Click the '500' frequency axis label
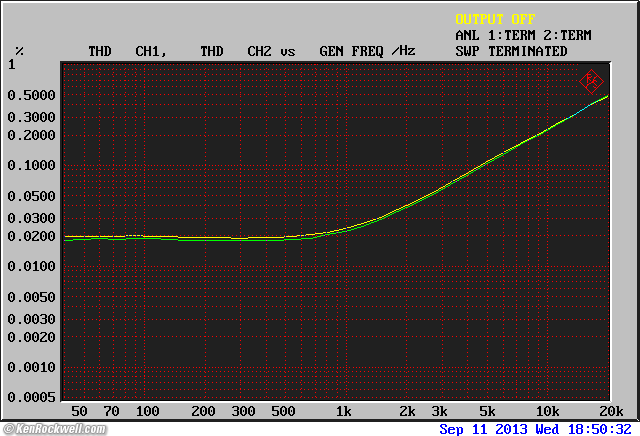640x436 pixels. pyautogui.click(x=283, y=411)
